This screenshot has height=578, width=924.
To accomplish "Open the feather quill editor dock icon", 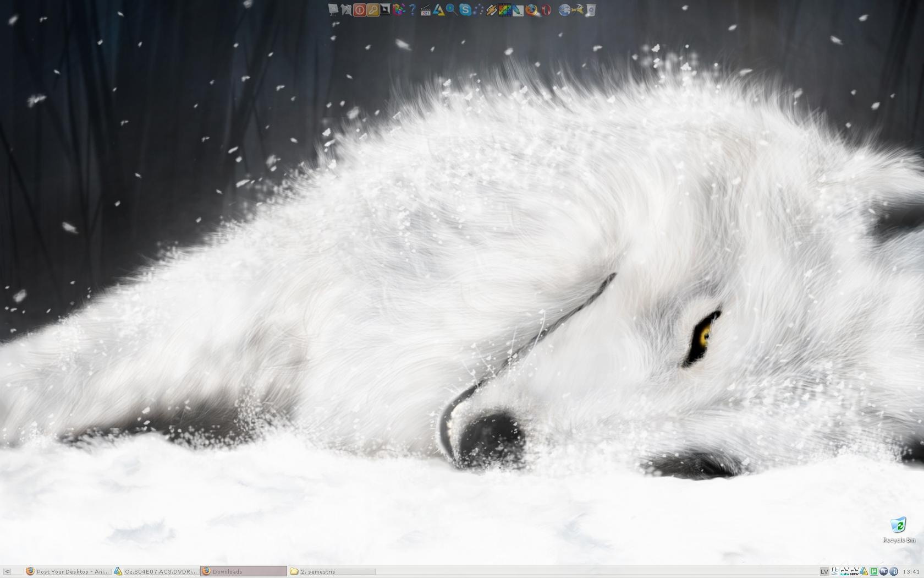I will [x=518, y=10].
